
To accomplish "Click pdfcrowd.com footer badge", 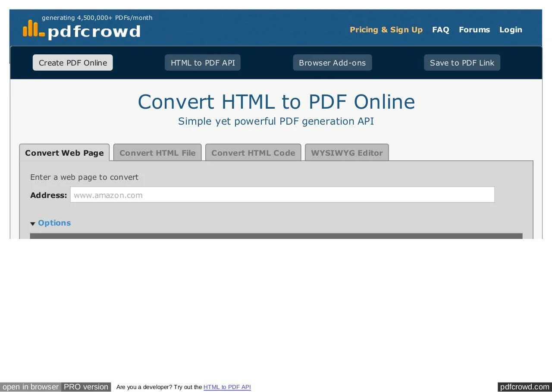I will [x=525, y=387].
